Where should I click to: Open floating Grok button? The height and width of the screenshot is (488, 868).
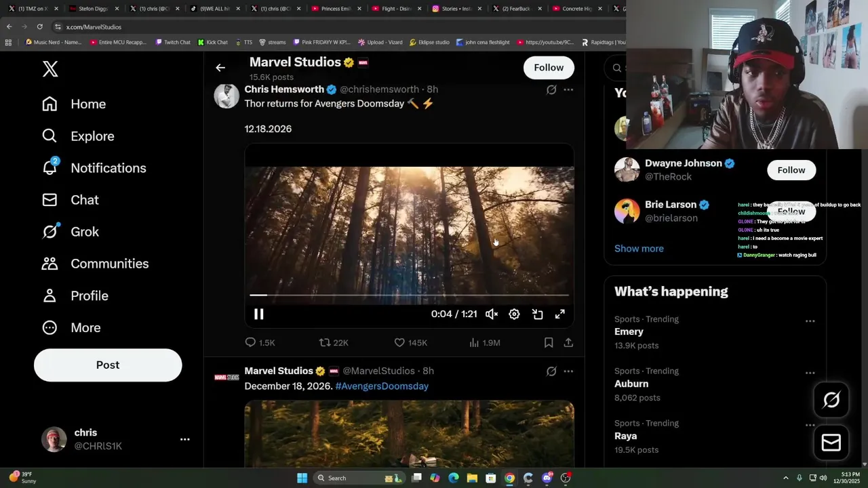(831, 400)
